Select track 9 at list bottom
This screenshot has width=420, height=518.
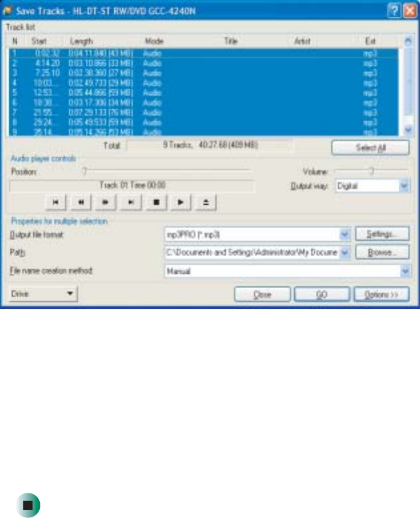pyautogui.click(x=203, y=132)
